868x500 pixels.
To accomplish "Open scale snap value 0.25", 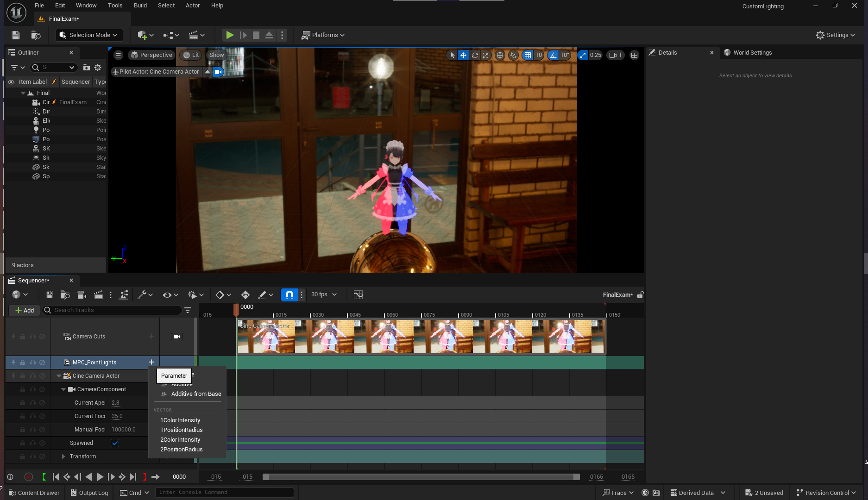I will click(596, 55).
